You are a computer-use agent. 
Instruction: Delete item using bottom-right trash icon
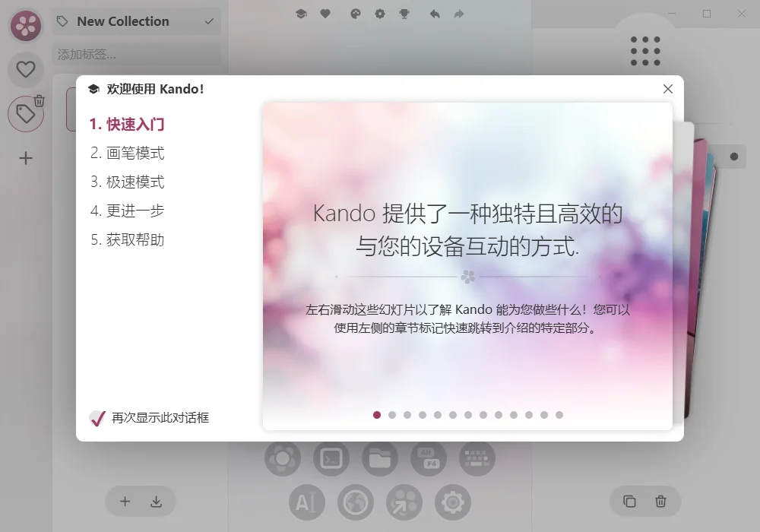[x=660, y=501]
